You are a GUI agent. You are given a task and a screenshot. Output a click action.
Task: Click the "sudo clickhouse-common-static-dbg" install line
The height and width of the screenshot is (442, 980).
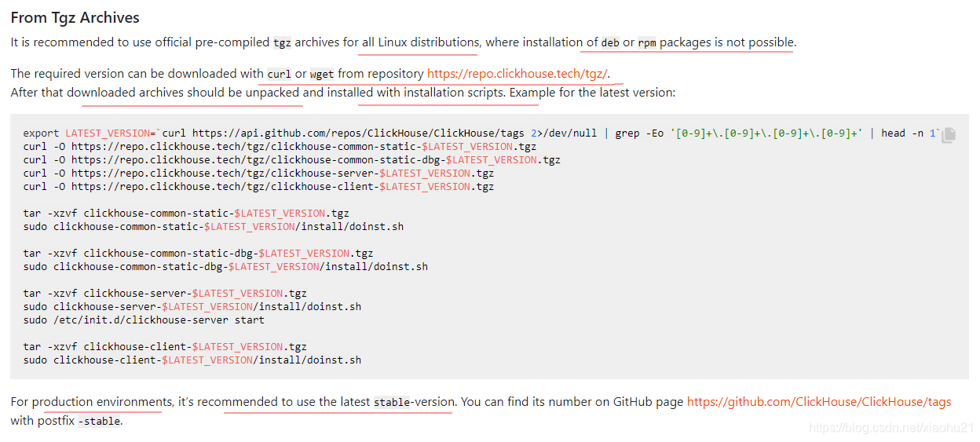click(x=225, y=267)
